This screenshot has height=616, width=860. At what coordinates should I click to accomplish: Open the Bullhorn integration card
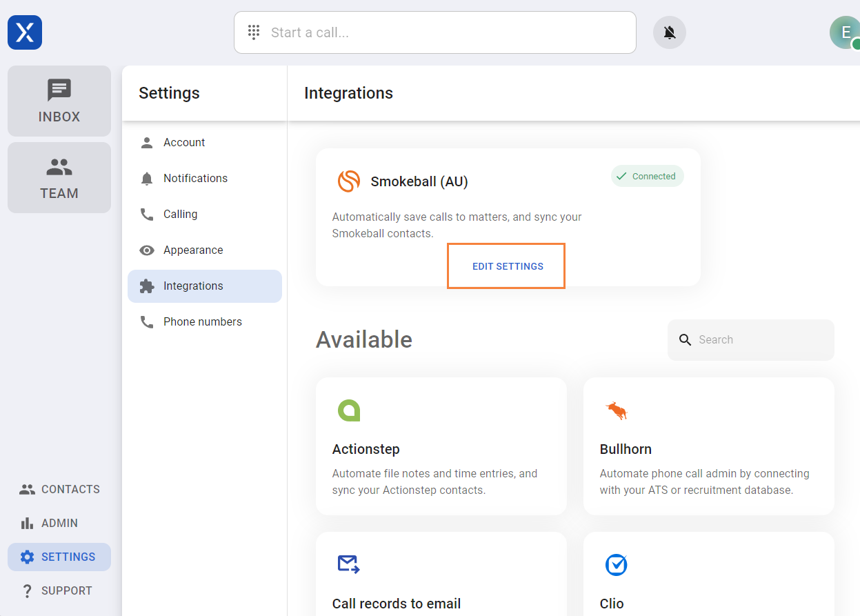(x=709, y=446)
